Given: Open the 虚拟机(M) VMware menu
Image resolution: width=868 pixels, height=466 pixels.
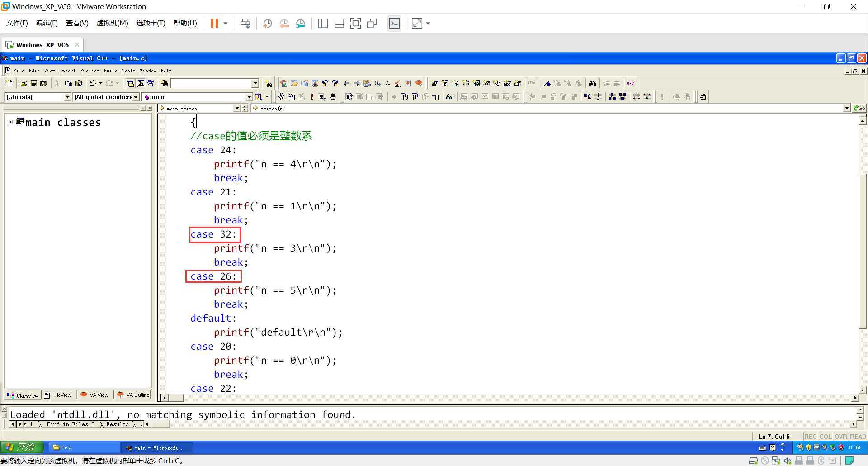Looking at the screenshot, I should (x=112, y=23).
